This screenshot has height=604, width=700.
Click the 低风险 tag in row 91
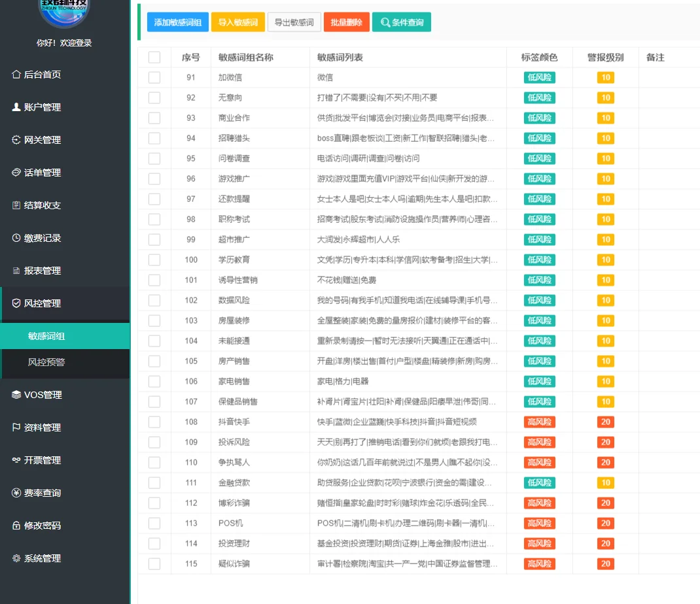[539, 77]
